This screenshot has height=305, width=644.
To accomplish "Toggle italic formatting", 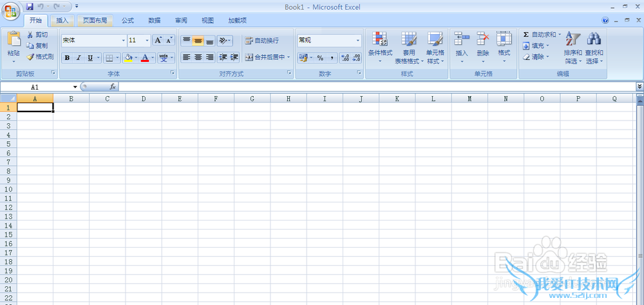I will (x=79, y=58).
